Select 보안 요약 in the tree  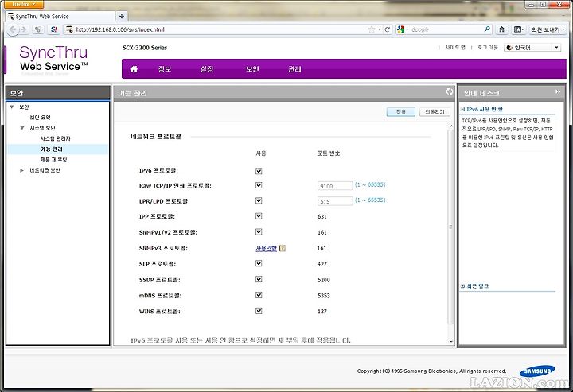[x=41, y=118]
